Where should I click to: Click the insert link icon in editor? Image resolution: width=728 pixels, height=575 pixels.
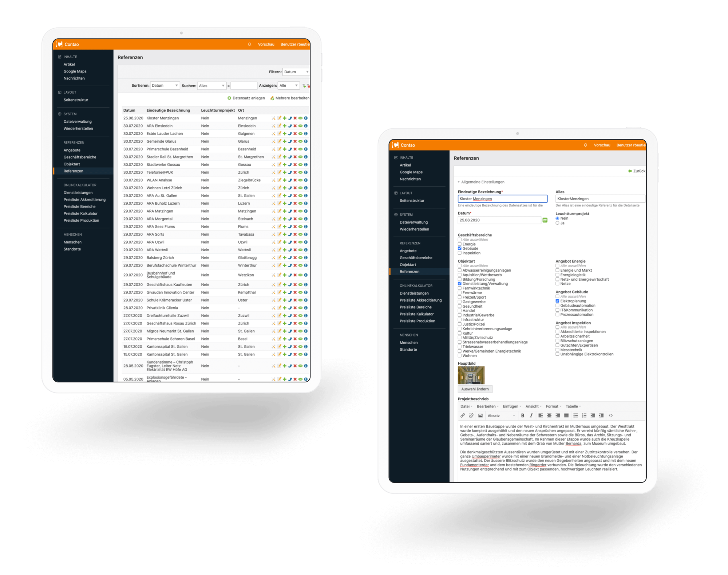coord(462,416)
